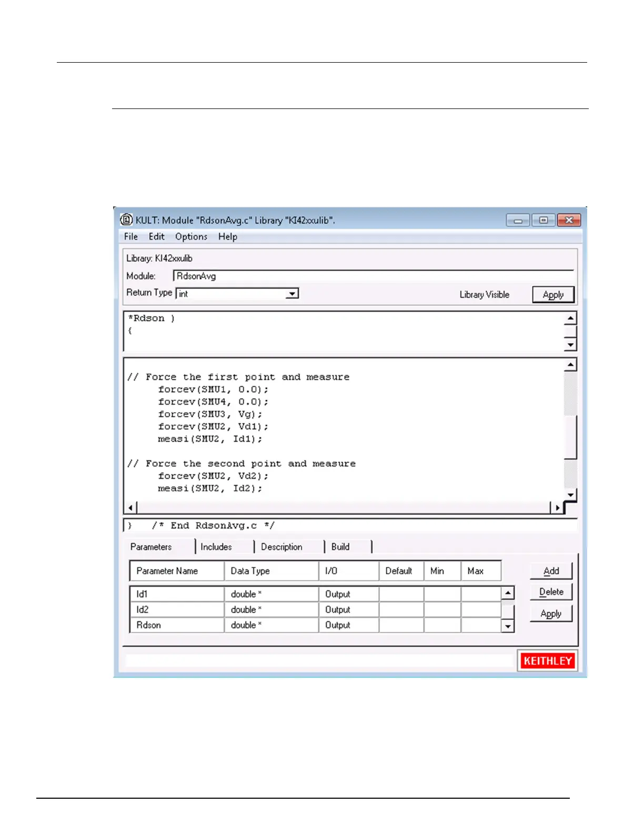Switch to the Parameters tab
The width and height of the screenshot is (644, 834).
[x=151, y=547]
